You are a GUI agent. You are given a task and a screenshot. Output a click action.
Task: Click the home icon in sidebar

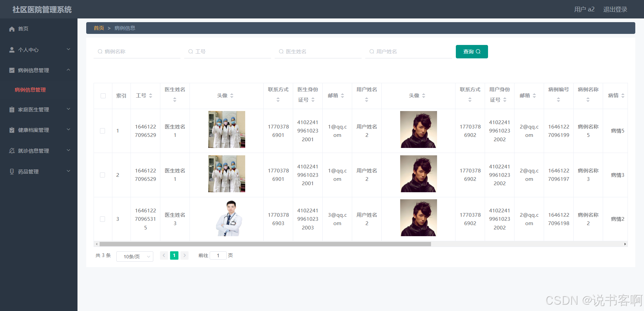[12, 29]
